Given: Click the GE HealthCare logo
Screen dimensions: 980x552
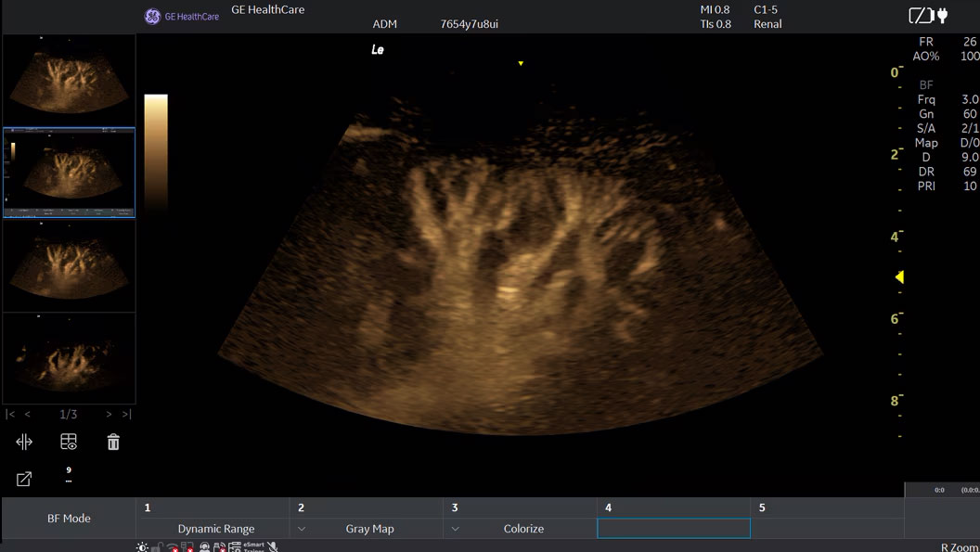Looking at the screenshot, I should [x=181, y=17].
